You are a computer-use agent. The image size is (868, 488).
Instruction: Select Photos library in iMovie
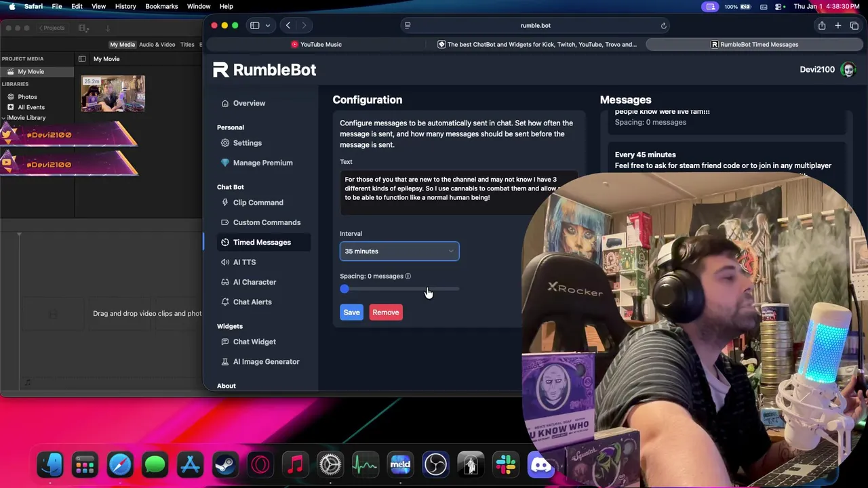(27, 97)
